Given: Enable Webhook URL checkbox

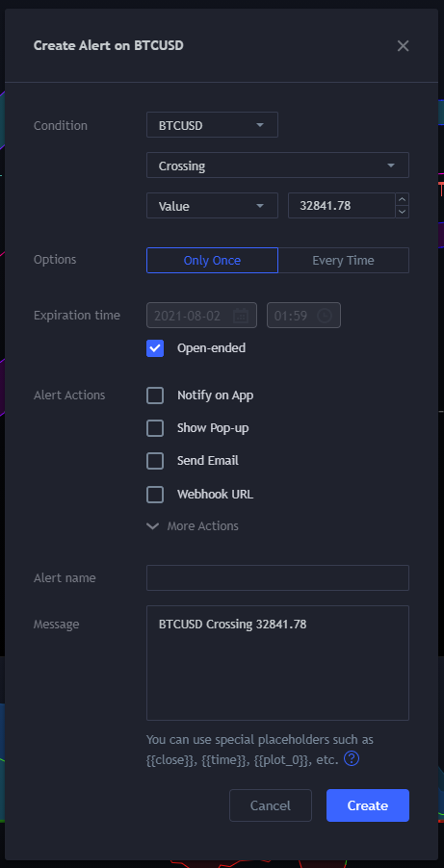Looking at the screenshot, I should coord(155,495).
